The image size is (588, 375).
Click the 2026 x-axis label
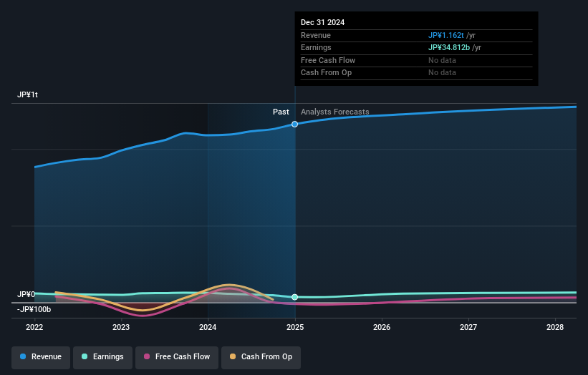click(382, 328)
